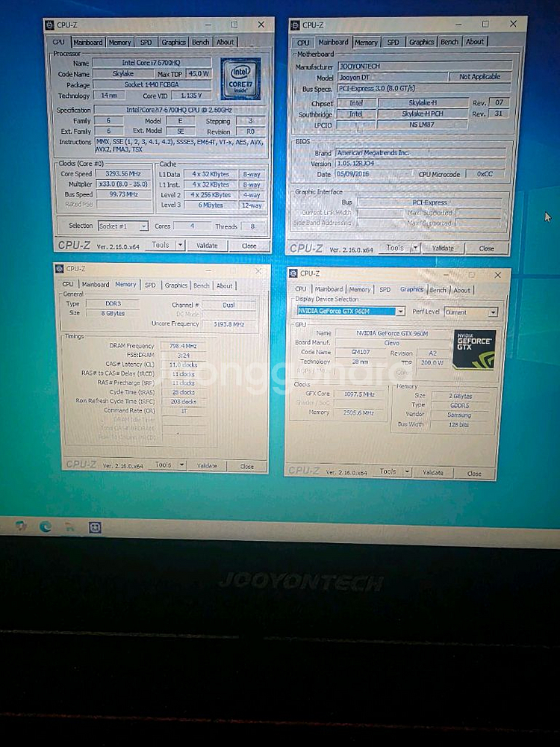Open Bench tab in Graphics window

click(x=438, y=290)
